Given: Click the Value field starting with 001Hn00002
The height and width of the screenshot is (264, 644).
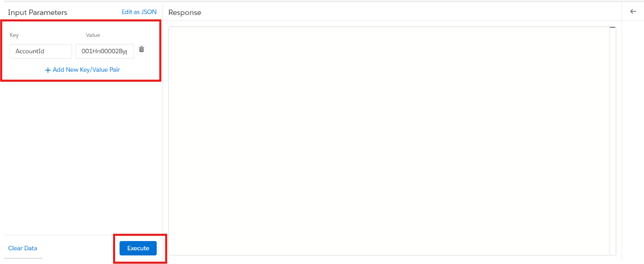Looking at the screenshot, I should [105, 52].
